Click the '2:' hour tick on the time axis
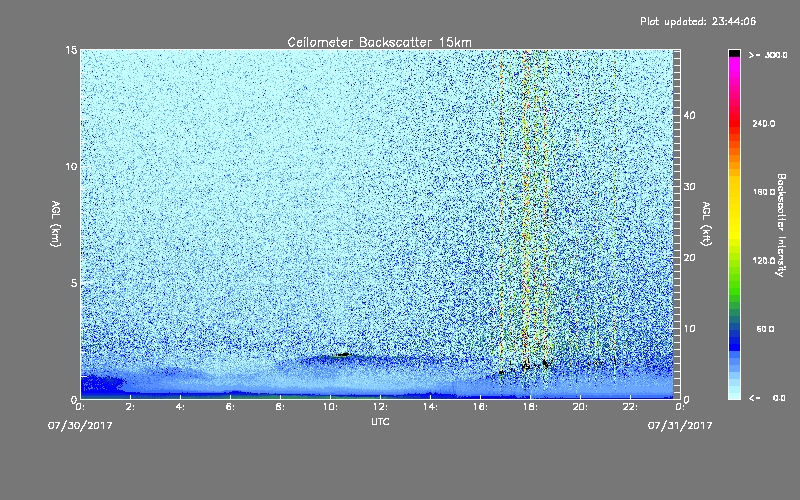Viewport: 800px width, 500px height. click(x=130, y=407)
